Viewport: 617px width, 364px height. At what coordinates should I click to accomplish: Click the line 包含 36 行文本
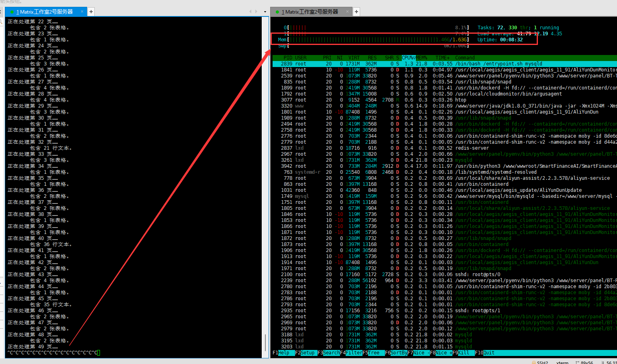point(51,244)
